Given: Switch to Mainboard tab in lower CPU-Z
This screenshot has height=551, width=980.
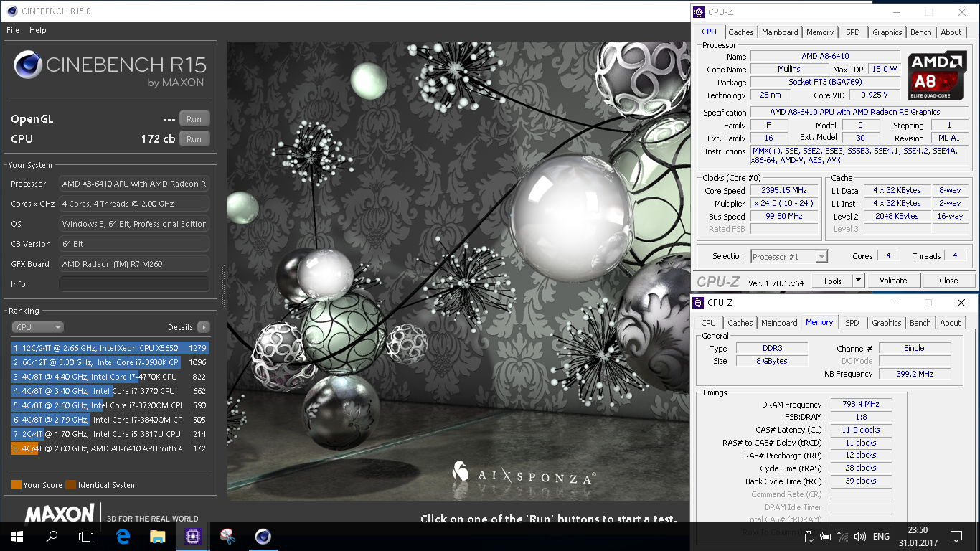Looking at the screenshot, I should coord(779,323).
